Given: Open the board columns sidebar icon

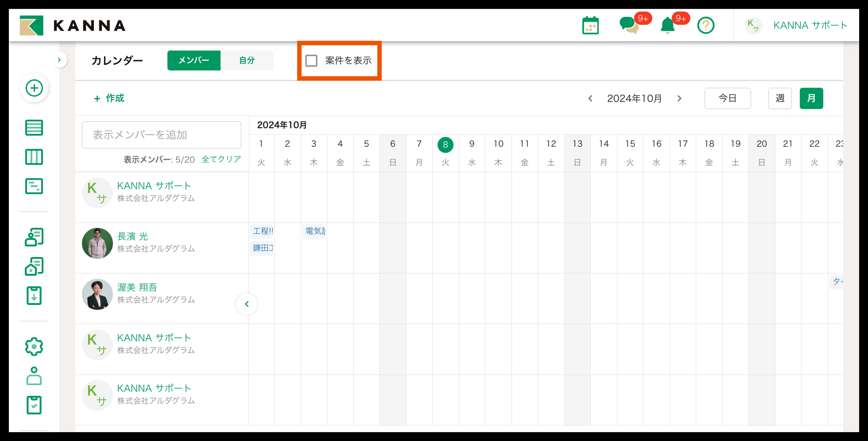Looking at the screenshot, I should click(34, 157).
